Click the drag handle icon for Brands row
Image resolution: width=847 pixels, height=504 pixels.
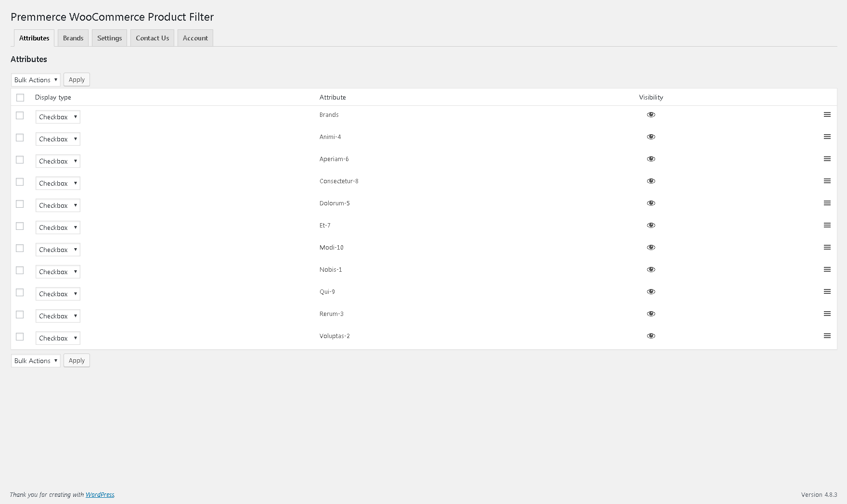pos(827,114)
